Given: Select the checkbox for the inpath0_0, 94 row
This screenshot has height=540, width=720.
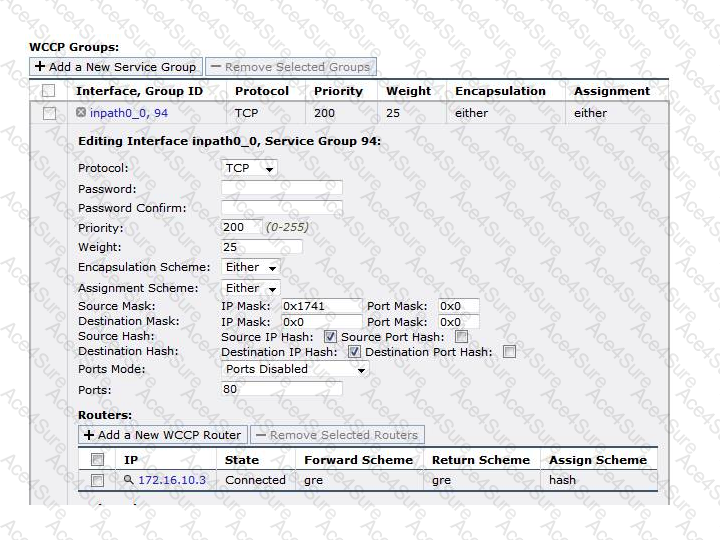Looking at the screenshot, I should [49, 113].
